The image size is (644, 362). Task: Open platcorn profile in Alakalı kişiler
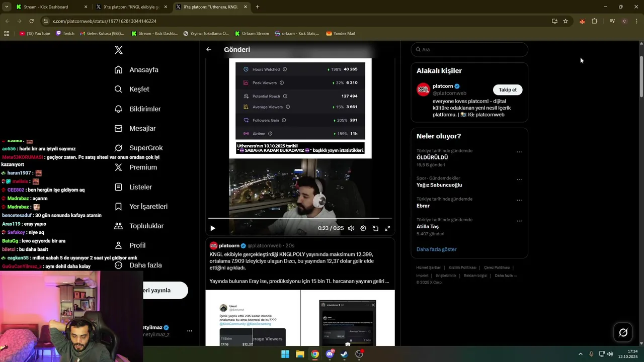[443, 86]
